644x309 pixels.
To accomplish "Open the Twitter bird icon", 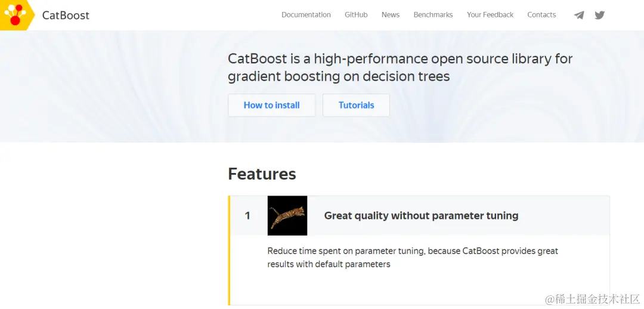I will pyautogui.click(x=600, y=15).
